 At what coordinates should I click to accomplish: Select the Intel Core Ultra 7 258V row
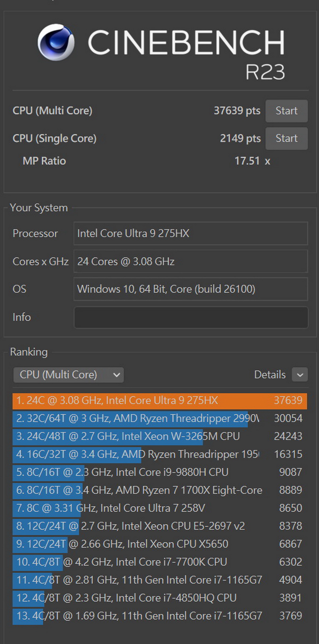click(x=159, y=508)
